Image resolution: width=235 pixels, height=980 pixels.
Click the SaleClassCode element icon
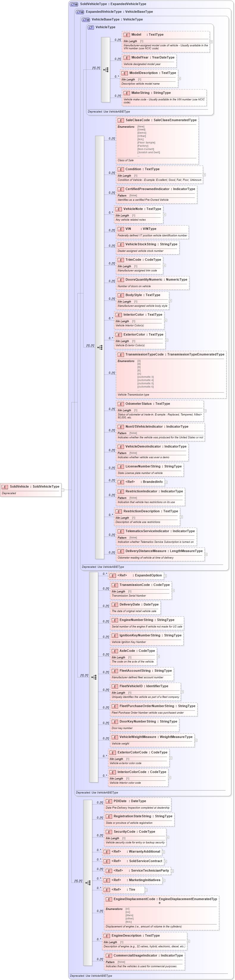121,120
